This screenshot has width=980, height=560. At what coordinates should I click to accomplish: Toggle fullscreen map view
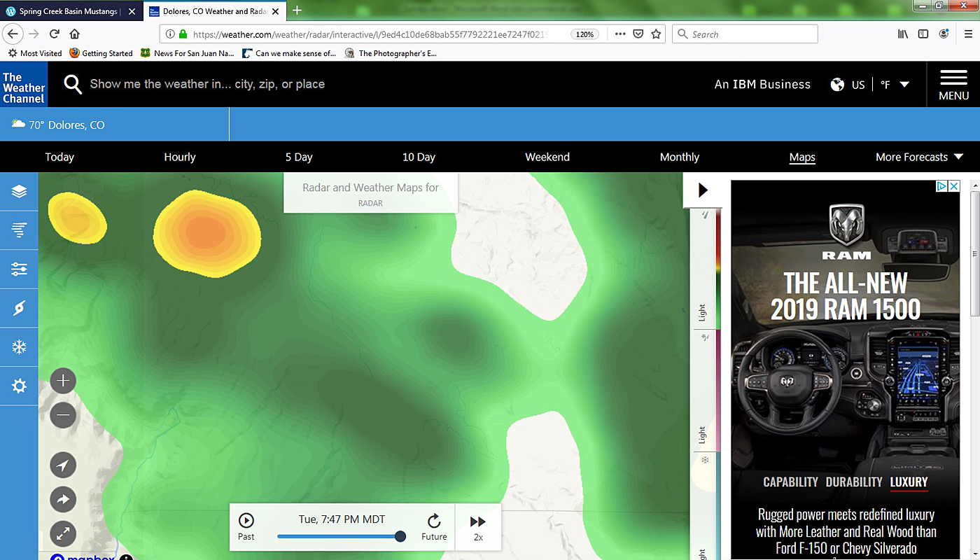[63, 534]
